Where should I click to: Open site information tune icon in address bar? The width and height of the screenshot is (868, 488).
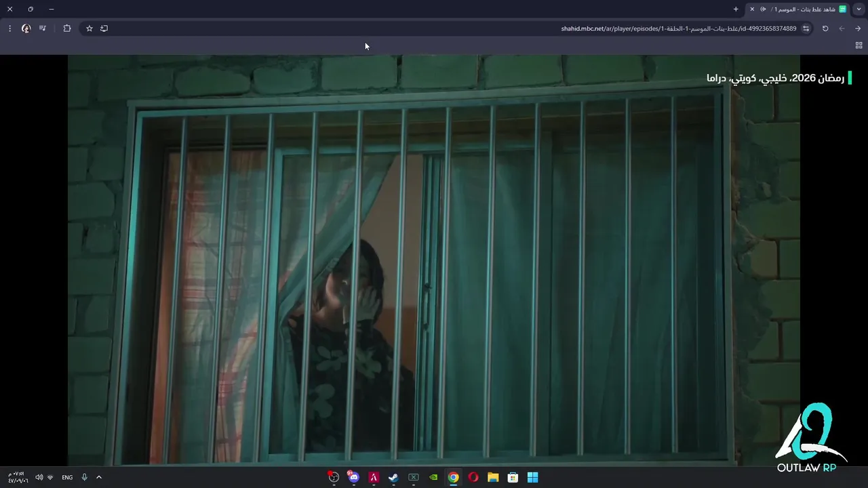pyautogui.click(x=806, y=28)
